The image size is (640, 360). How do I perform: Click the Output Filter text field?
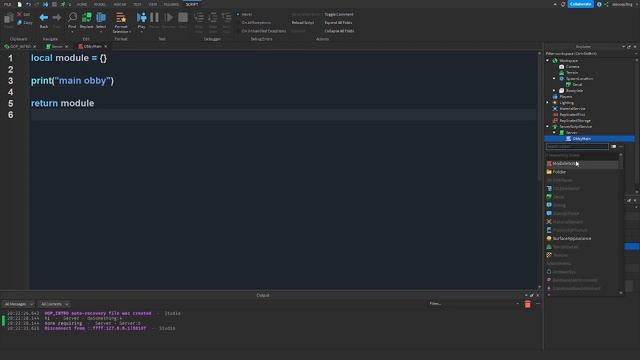(473, 304)
